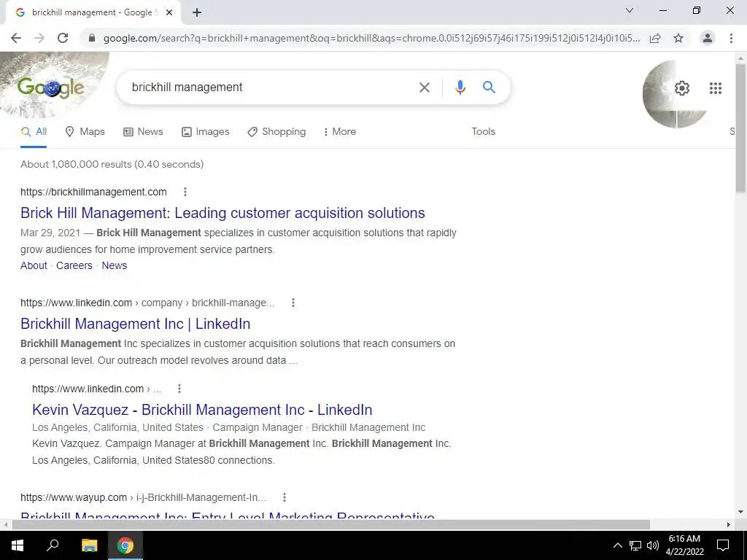Open options for LinkedIn company result

tap(293, 303)
